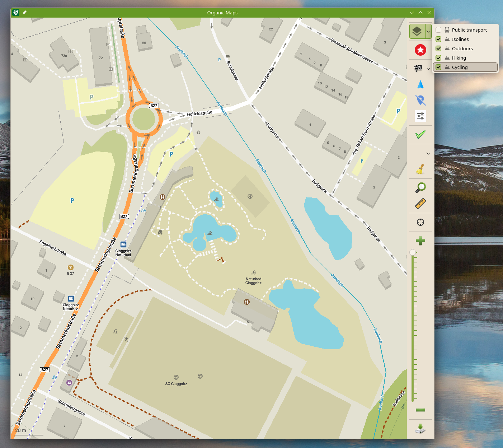The height and width of the screenshot is (448, 503).
Task: Expand dropdown arrow beside checkered flag
Action: pyautogui.click(x=428, y=69)
